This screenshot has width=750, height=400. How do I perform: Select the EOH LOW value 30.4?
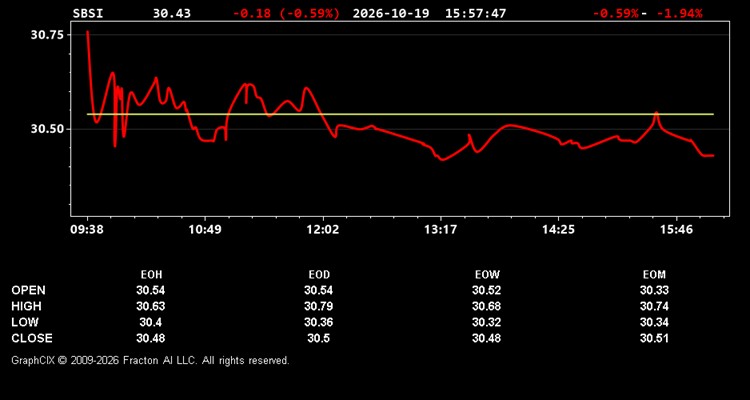coord(151,322)
